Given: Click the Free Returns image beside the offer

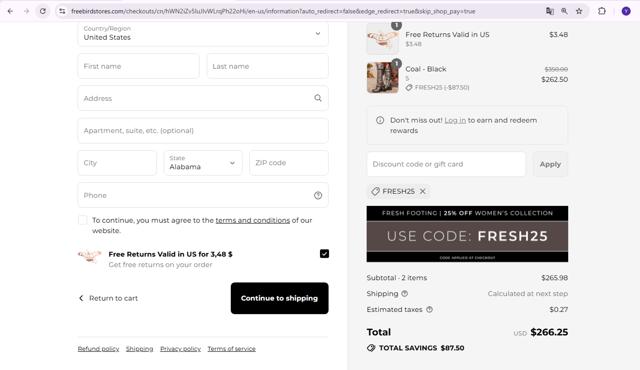Looking at the screenshot, I should coord(89,257).
